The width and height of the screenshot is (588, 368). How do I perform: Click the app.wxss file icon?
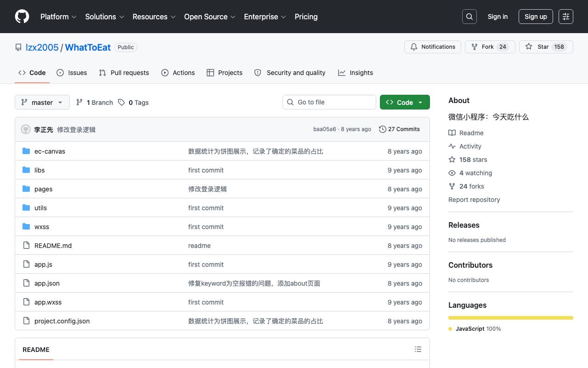point(26,302)
